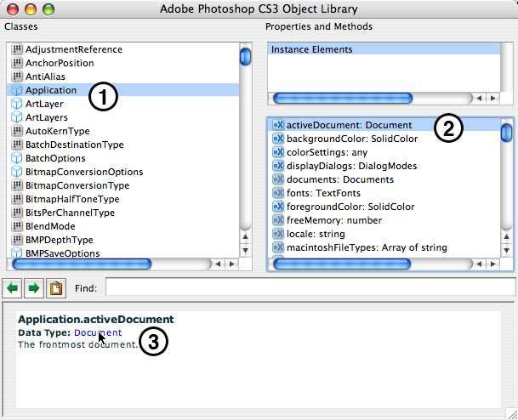Viewport: 518px width, 420px height.
Task: Click the AdjustmentReference enum icon
Action: 17,49
